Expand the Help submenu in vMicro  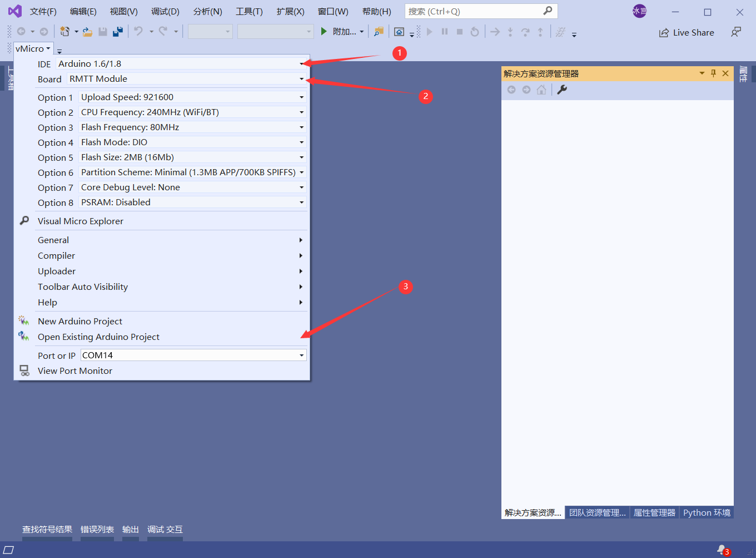point(171,302)
